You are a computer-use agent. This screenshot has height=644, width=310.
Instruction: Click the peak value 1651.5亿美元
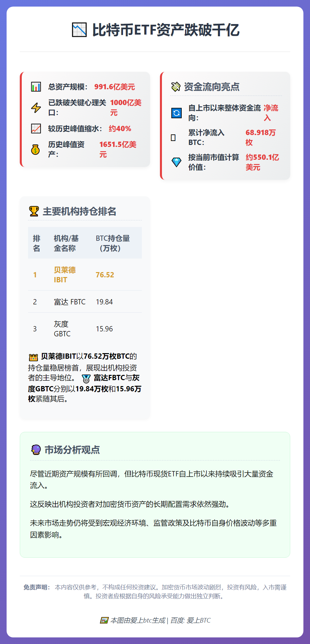point(118,150)
